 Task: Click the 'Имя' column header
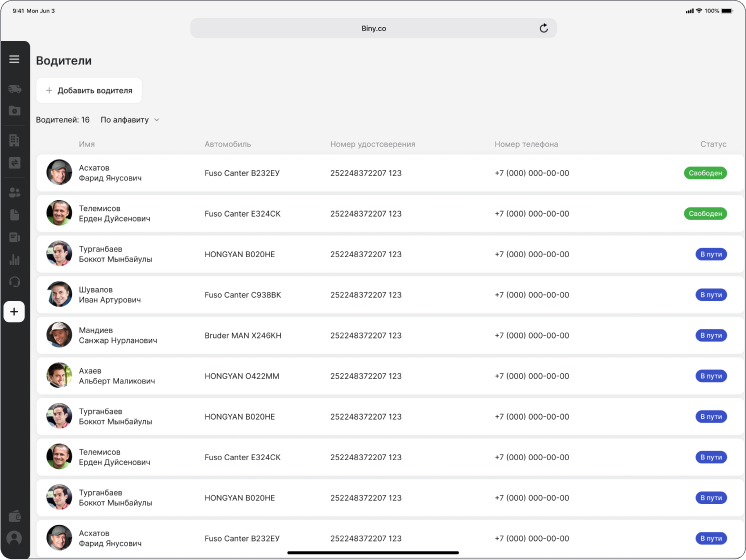(87, 144)
